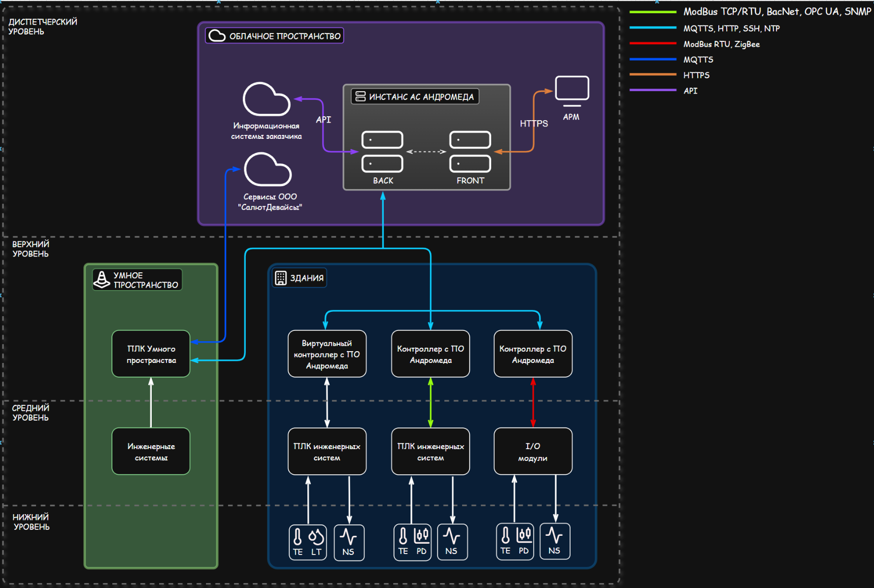Image resolution: width=874 pixels, height=588 pixels.
Task: Click the server icon beside ИНСТАНС АС АНДРОМЕДА
Action: pyautogui.click(x=361, y=97)
